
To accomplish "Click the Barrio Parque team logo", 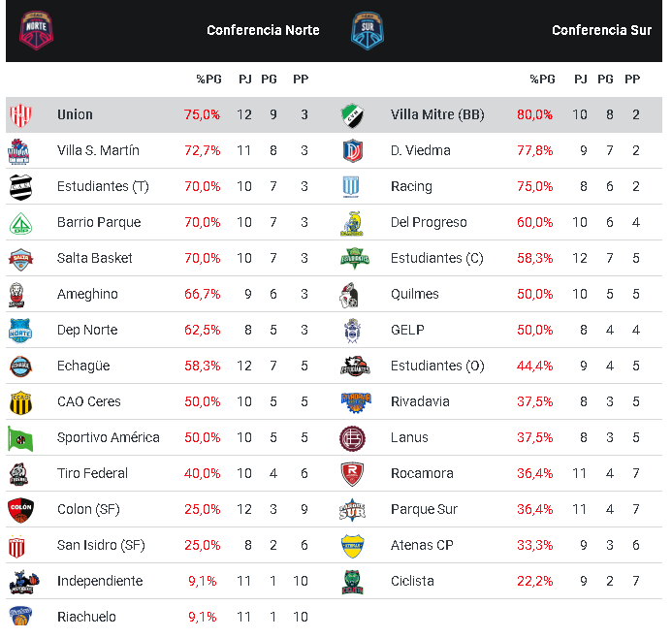I will (21, 223).
